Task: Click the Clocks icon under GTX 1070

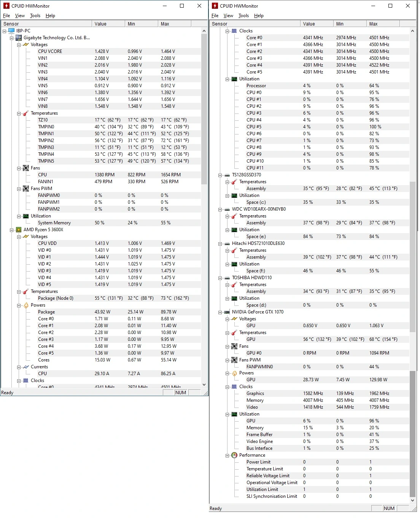Action: pyautogui.click(x=234, y=387)
